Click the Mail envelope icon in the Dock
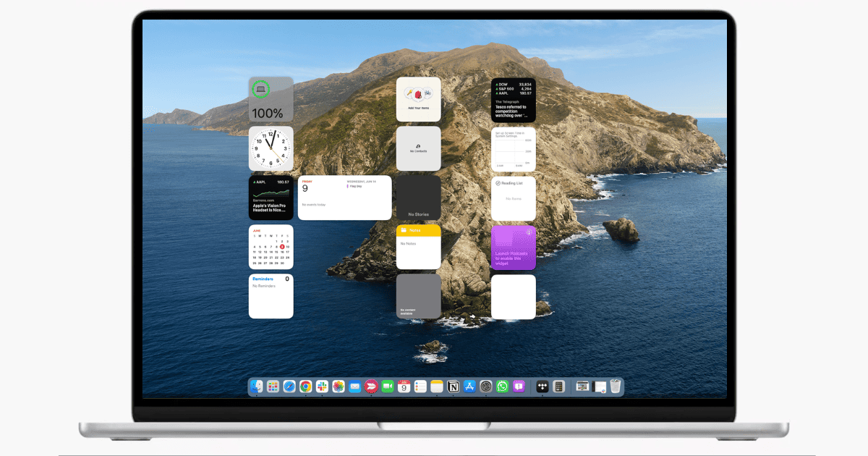The width and height of the screenshot is (868, 456). [x=354, y=387]
